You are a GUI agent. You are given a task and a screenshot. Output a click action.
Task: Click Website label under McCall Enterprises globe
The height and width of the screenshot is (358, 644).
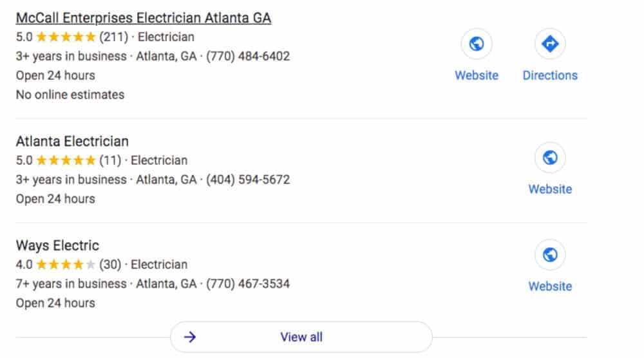[x=477, y=75]
